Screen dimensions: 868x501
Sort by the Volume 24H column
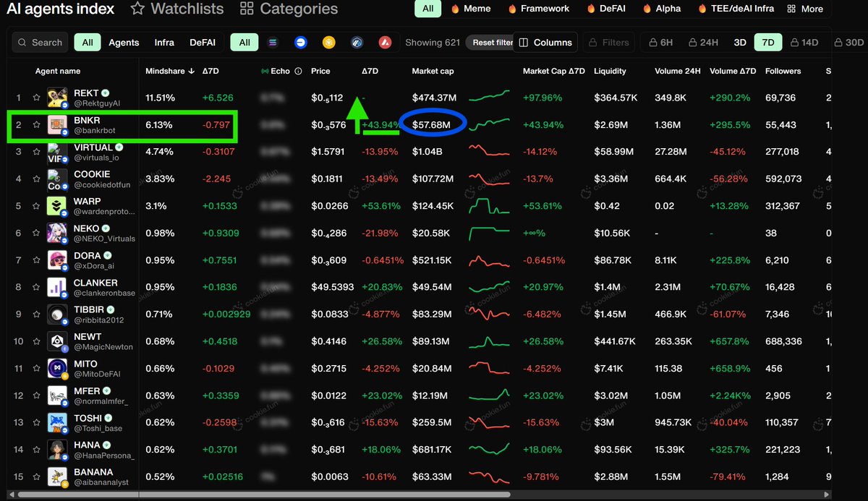[678, 72]
